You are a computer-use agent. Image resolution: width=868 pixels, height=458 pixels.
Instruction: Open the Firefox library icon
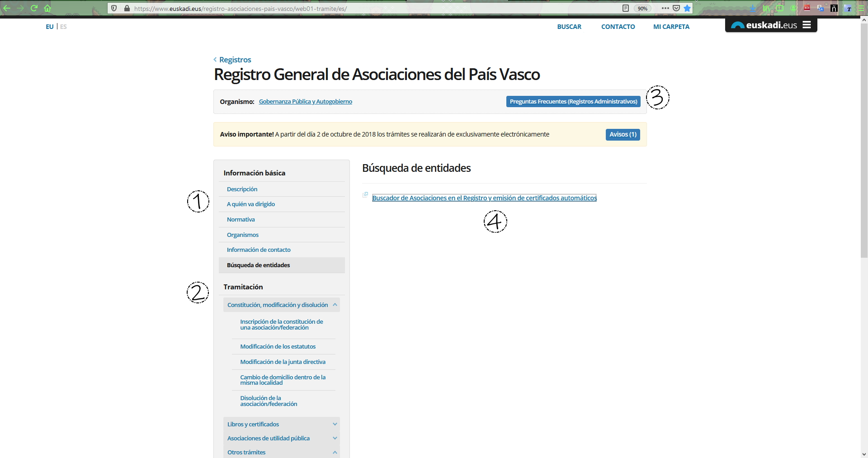[766, 8]
